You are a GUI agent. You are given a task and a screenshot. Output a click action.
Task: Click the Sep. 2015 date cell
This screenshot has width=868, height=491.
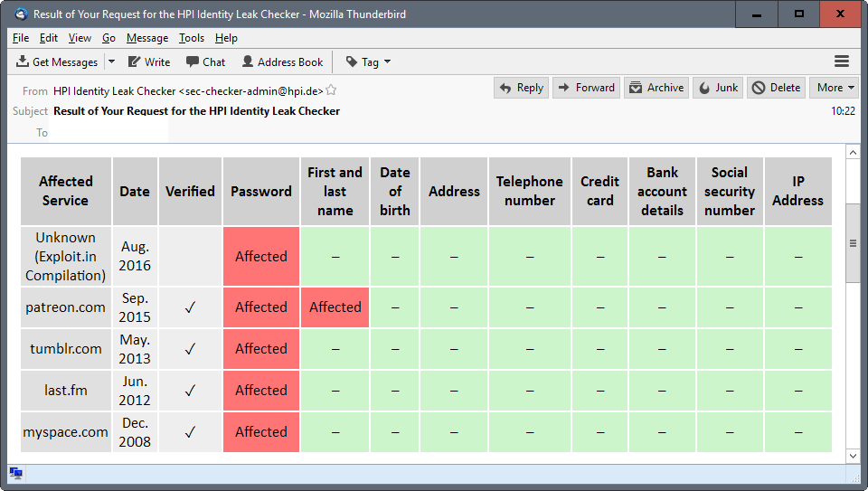click(135, 307)
